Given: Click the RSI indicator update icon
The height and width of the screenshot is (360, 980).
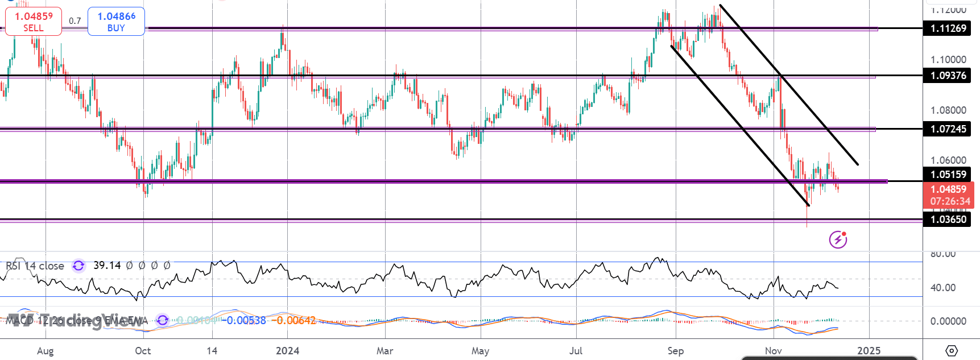Looking at the screenshot, I should pos(78,266).
